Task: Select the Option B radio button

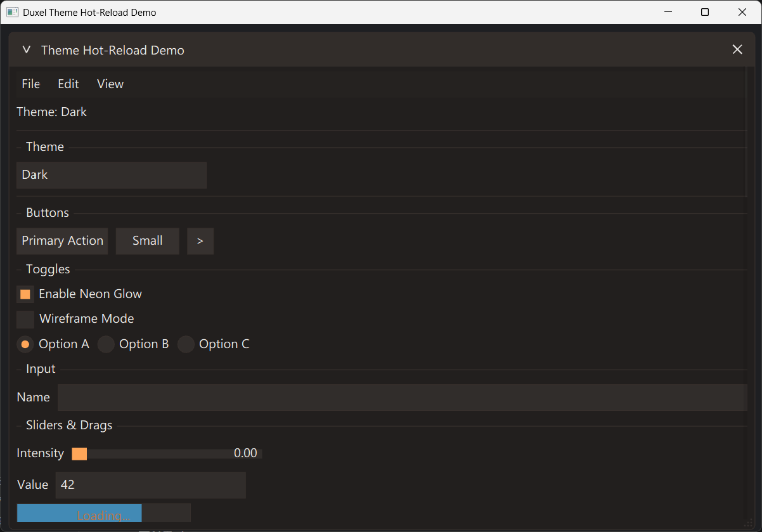Action: pos(106,344)
